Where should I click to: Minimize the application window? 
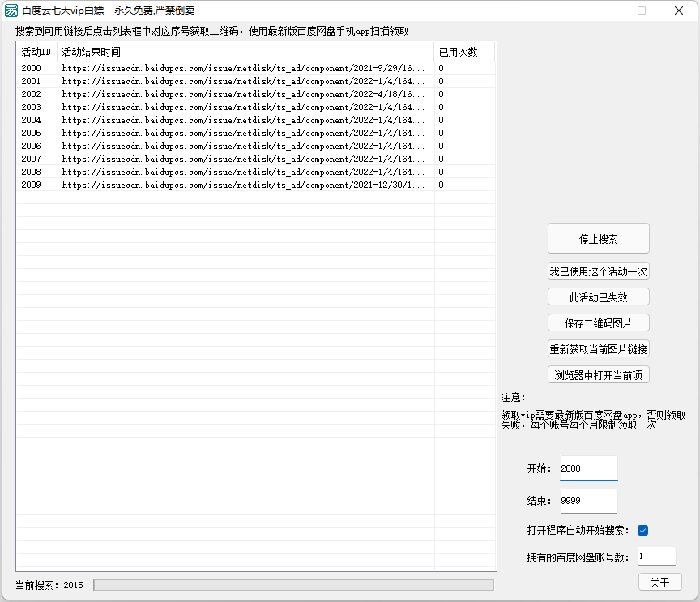604,11
